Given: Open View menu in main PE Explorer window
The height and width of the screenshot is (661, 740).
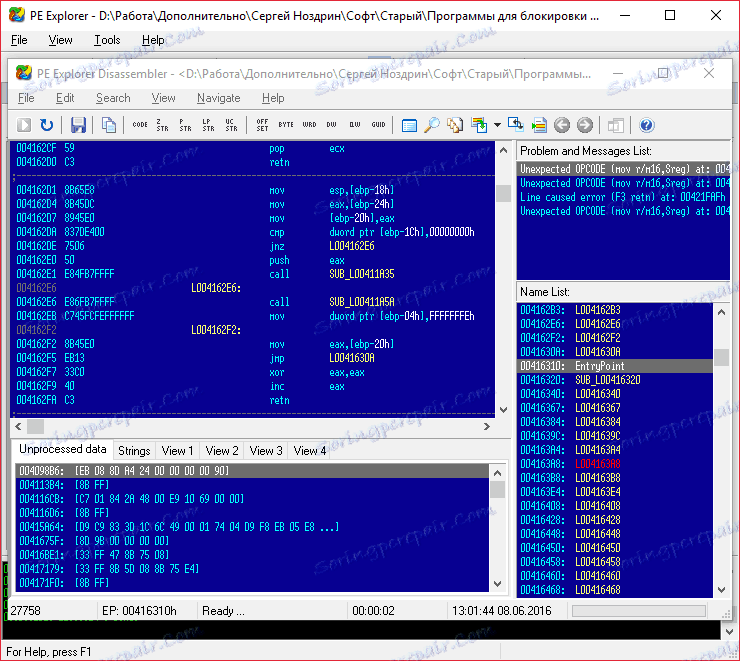Looking at the screenshot, I should (x=60, y=40).
